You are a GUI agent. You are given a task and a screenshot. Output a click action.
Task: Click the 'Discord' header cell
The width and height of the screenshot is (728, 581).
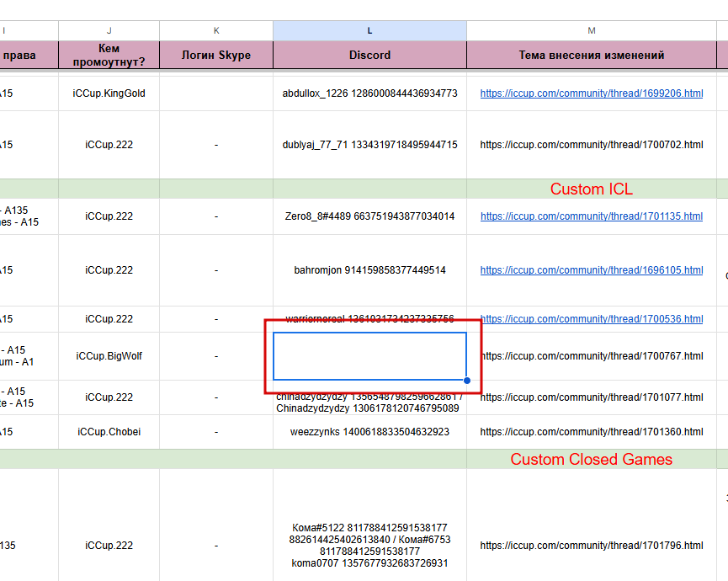click(x=369, y=55)
